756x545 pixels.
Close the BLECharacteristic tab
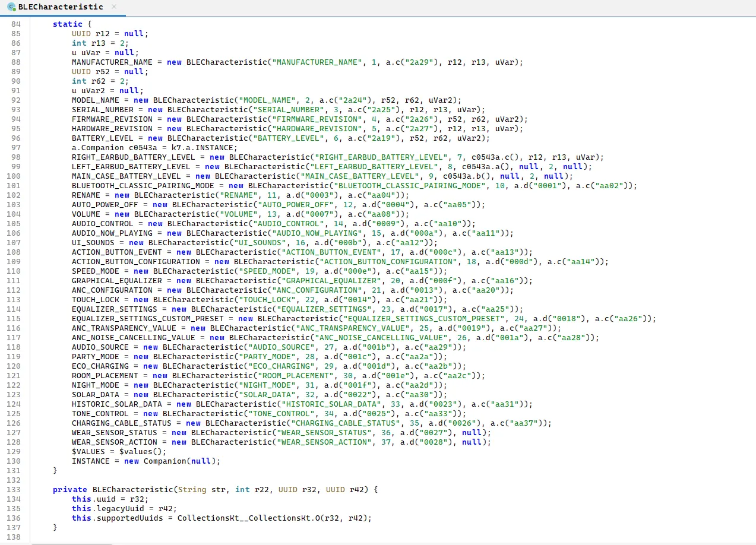114,7
